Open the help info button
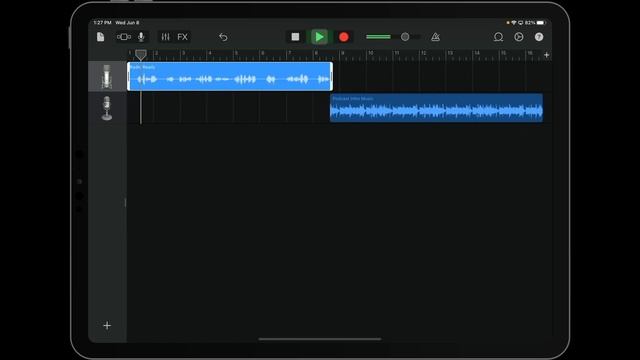Viewport: 640px width, 360px height. [539, 37]
